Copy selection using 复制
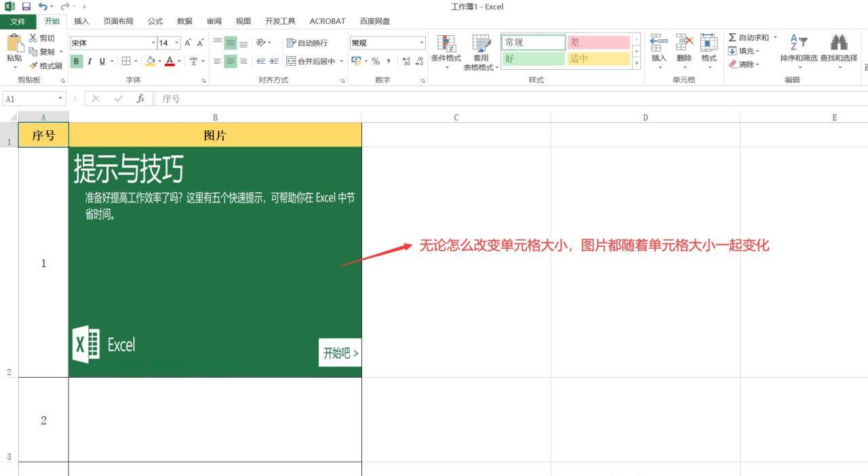The width and height of the screenshot is (868, 476). [x=42, y=52]
